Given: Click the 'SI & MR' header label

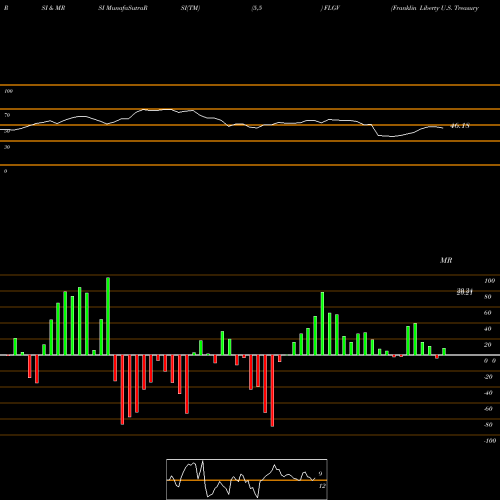Looking at the screenshot, I should point(53,8).
